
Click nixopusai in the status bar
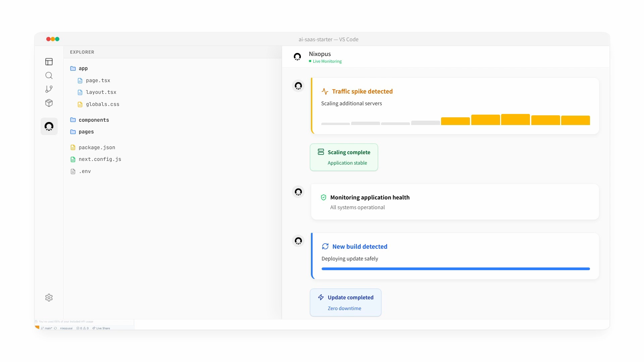(66, 328)
